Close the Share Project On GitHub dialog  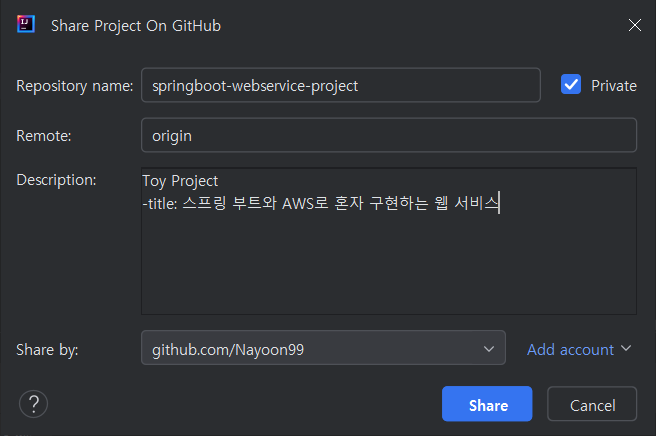pyautogui.click(x=635, y=25)
